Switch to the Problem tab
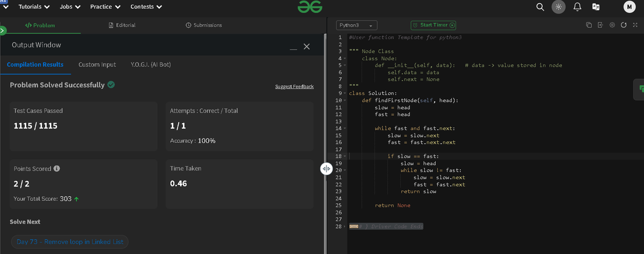This screenshot has width=644, height=254. [x=40, y=25]
